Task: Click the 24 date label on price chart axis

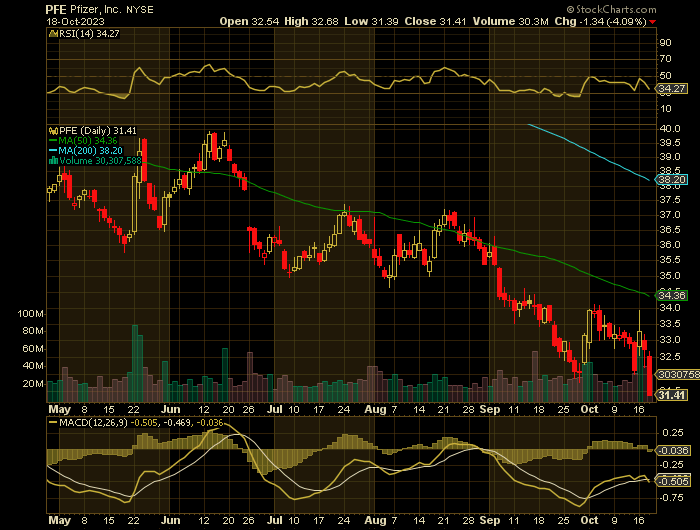Action: [343, 409]
